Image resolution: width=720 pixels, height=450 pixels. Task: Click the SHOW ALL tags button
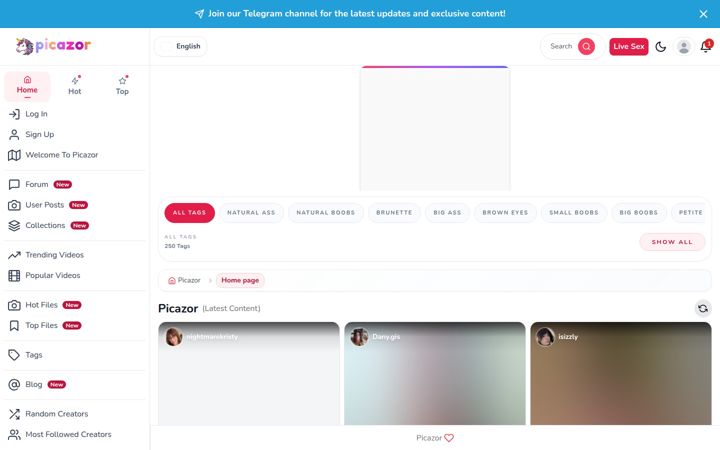click(x=672, y=242)
